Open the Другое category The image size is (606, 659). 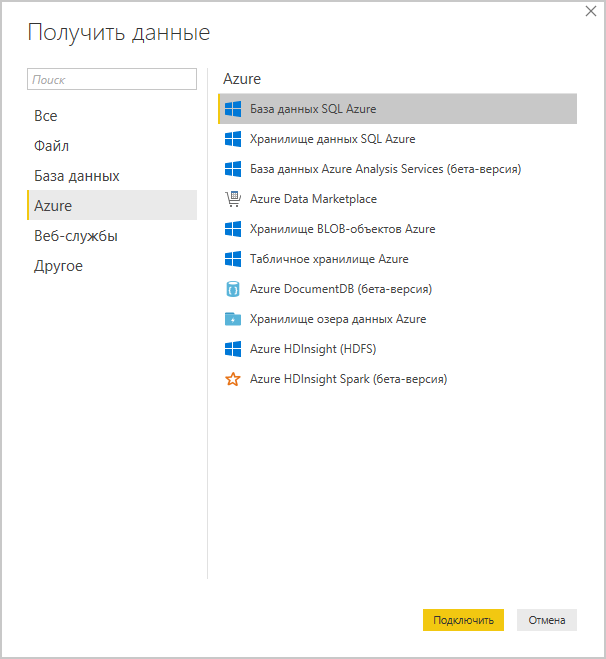[x=112, y=266]
